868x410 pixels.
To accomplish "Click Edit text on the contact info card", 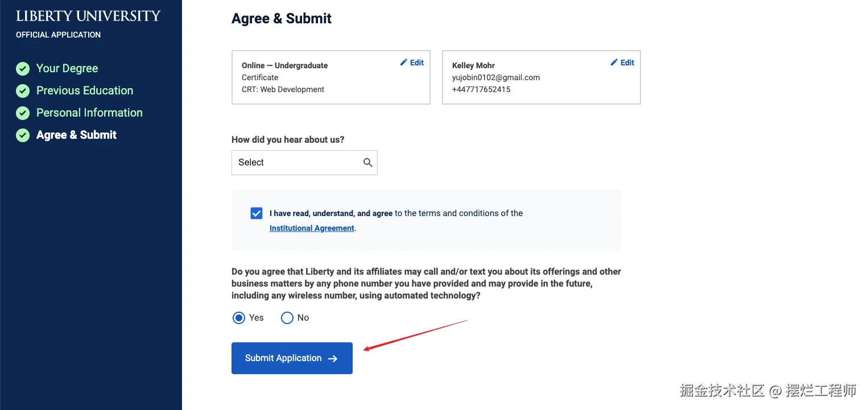I will tap(627, 63).
